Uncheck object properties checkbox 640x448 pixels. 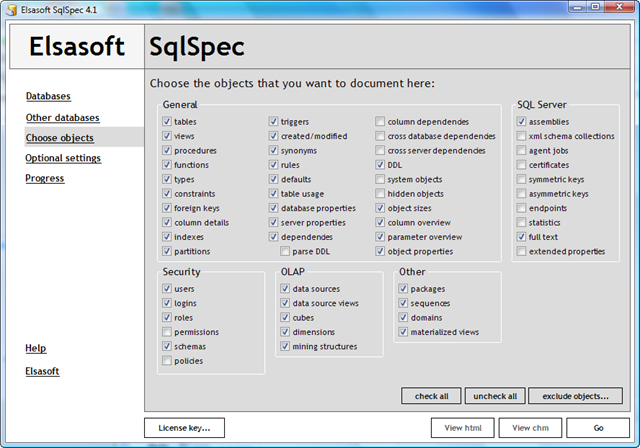click(x=380, y=251)
